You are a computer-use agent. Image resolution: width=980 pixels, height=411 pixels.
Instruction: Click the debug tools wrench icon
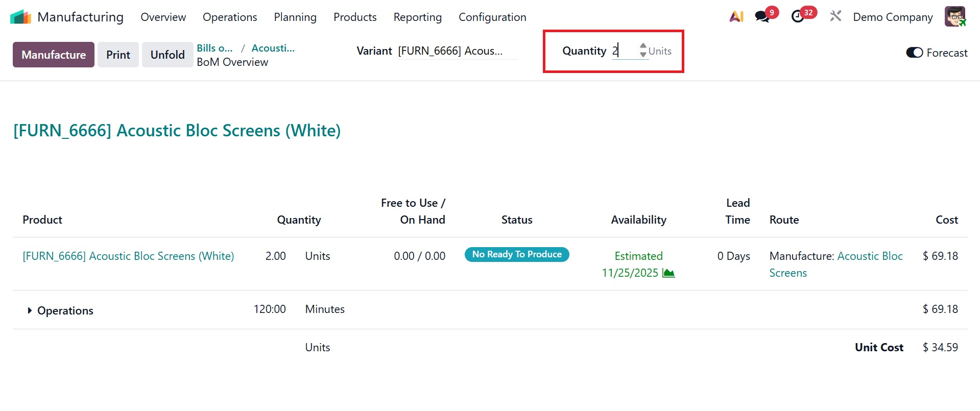(x=835, y=16)
